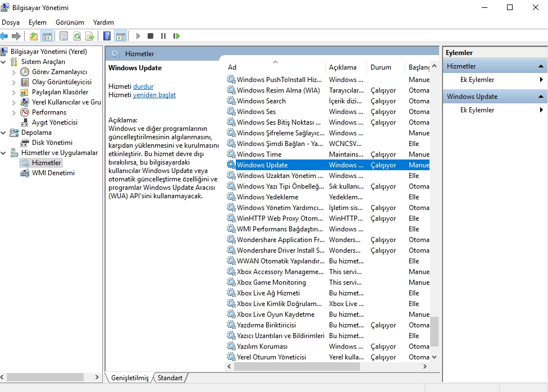Click the Disk Yönetimi icon
The width and height of the screenshot is (548, 392).
(25, 143)
